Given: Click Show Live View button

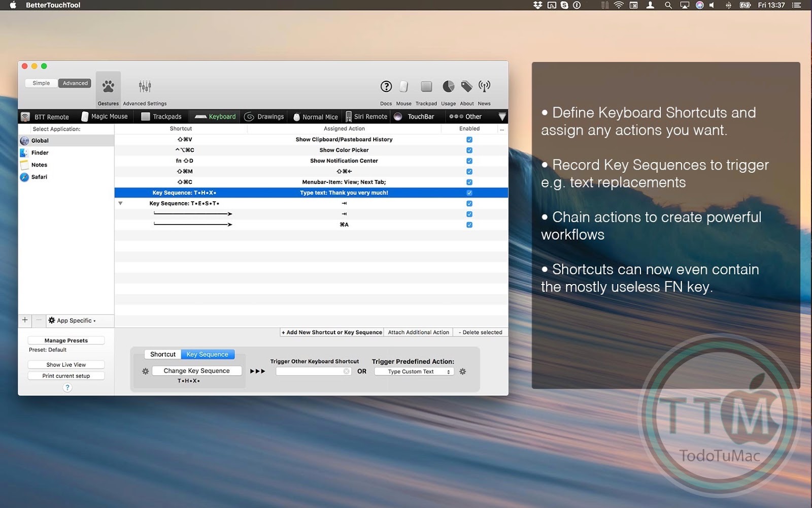Looking at the screenshot, I should point(66,365).
